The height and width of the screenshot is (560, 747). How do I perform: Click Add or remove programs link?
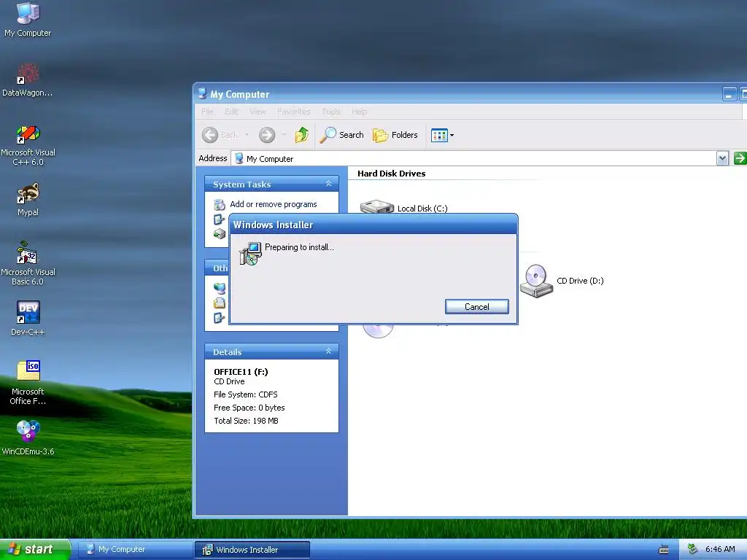(x=273, y=204)
